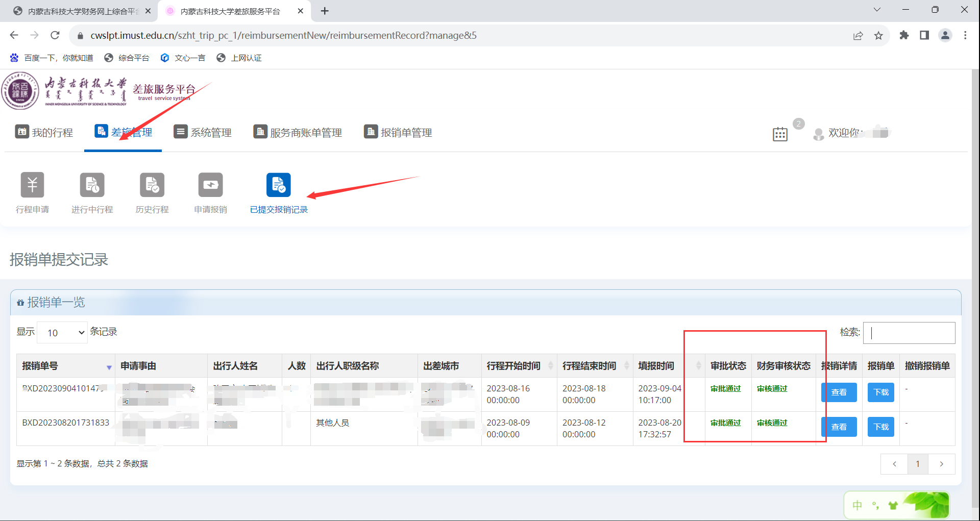Image resolution: width=980 pixels, height=521 pixels.
Task: Click the 行程申请 yen icon
Action: tap(32, 185)
